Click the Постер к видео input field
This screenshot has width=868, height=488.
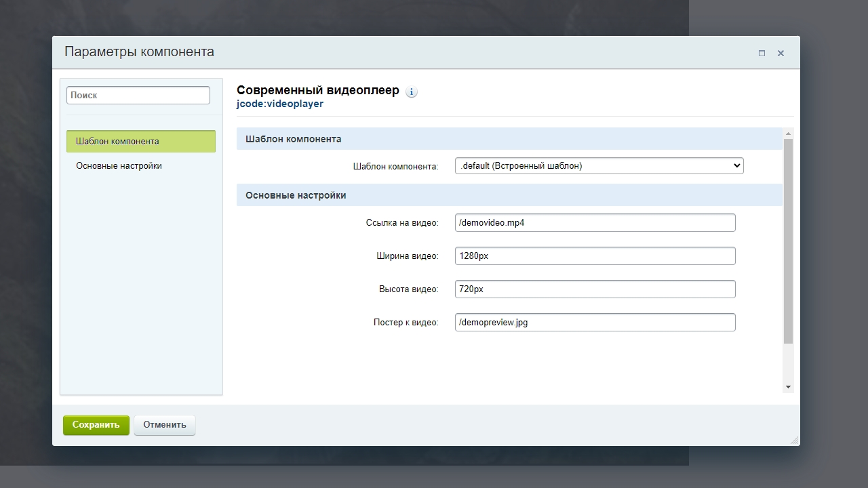coord(595,322)
